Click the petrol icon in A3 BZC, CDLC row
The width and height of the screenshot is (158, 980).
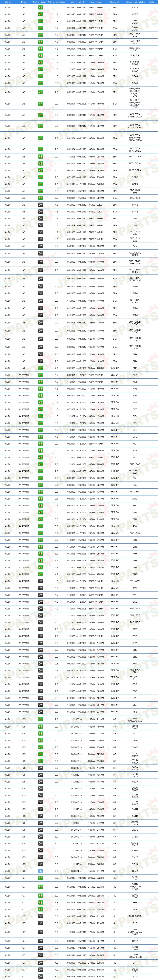pos(40,164)
